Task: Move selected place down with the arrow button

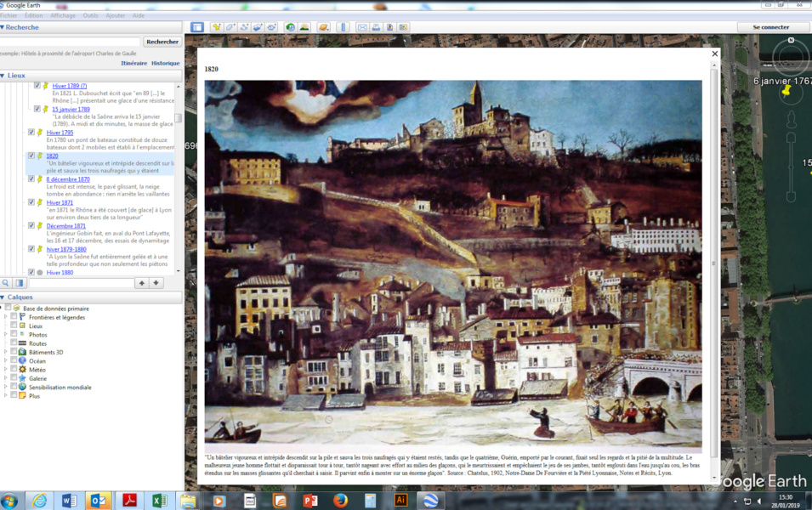Action: 156,283
